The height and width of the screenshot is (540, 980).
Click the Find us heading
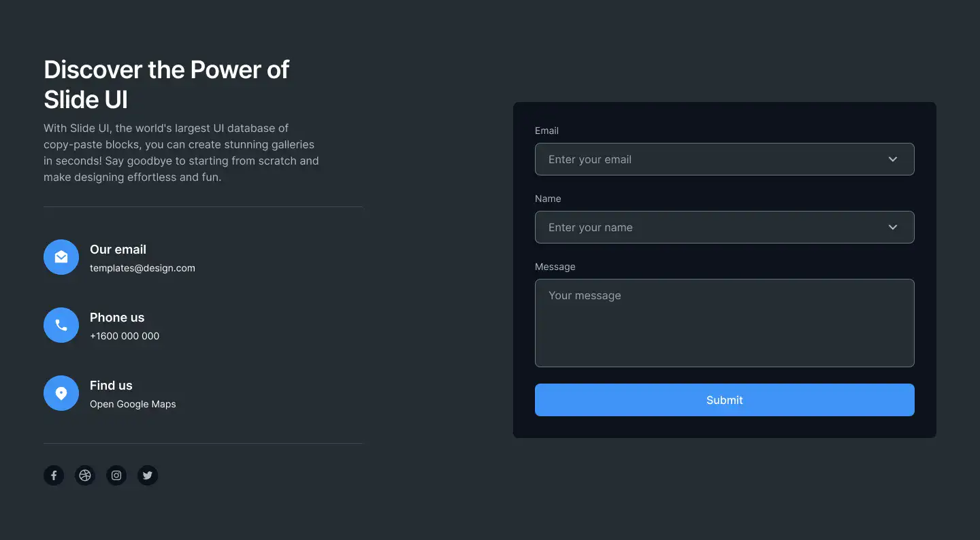(111, 386)
